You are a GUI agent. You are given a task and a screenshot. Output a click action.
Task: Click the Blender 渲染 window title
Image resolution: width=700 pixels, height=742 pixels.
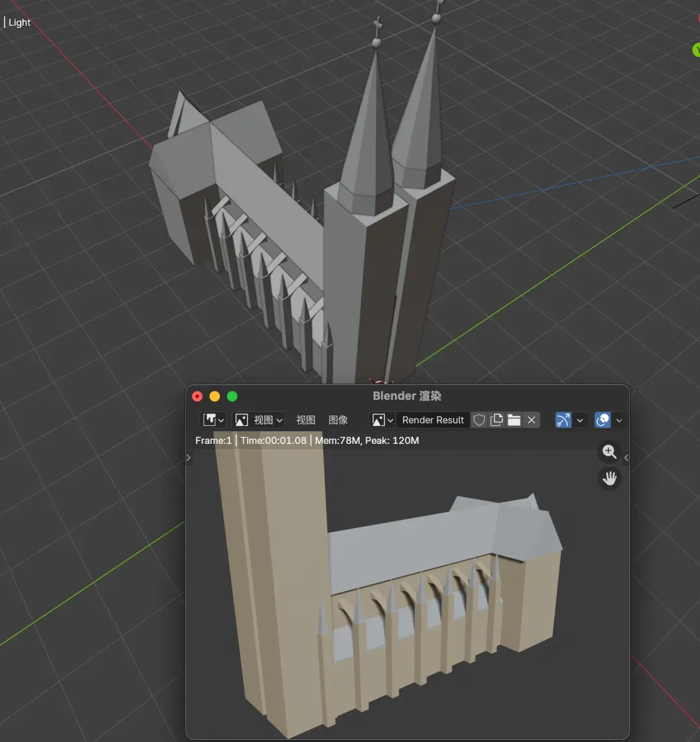(x=407, y=396)
